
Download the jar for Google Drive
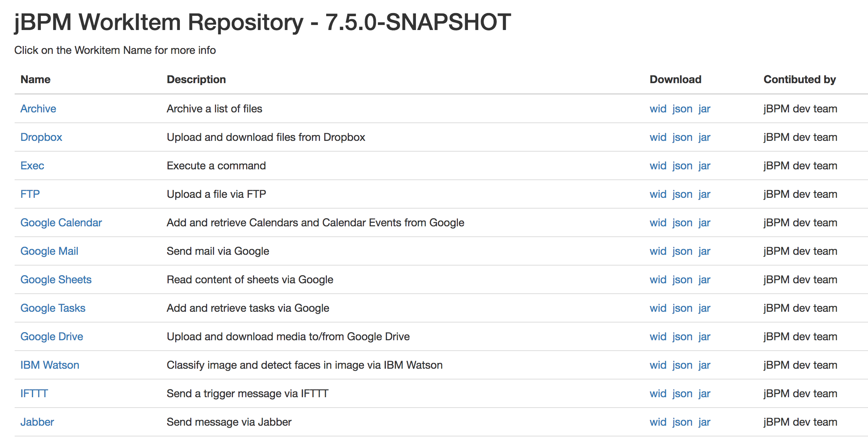click(x=704, y=337)
